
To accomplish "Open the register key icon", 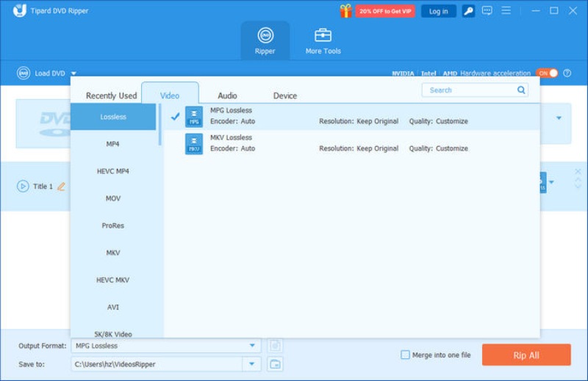I will click(468, 11).
